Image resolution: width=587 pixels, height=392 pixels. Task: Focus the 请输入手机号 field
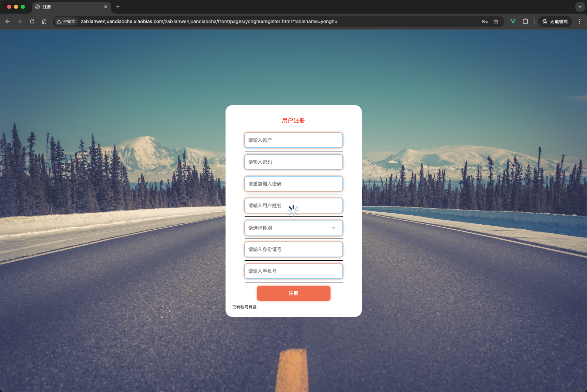pyautogui.click(x=294, y=271)
